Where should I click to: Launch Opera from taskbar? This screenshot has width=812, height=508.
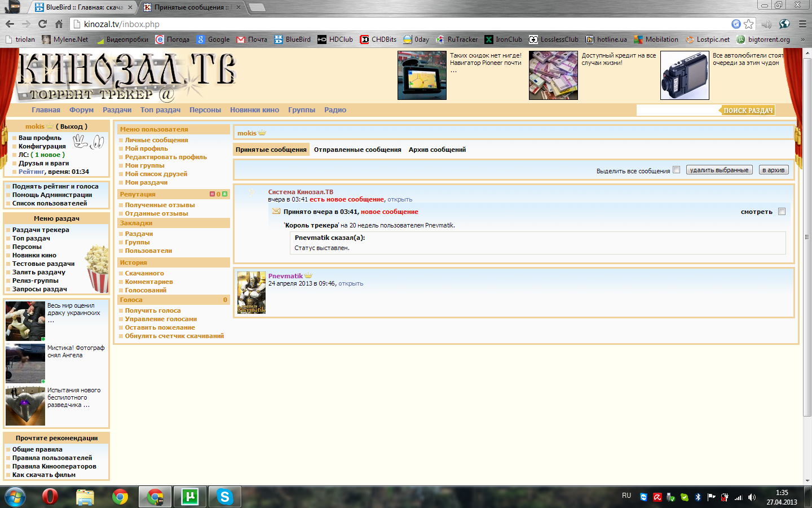[50, 497]
